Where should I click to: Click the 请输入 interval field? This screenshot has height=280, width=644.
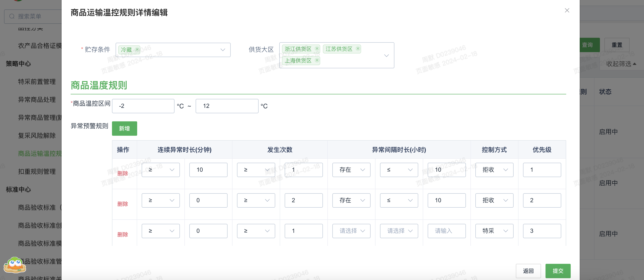447,231
